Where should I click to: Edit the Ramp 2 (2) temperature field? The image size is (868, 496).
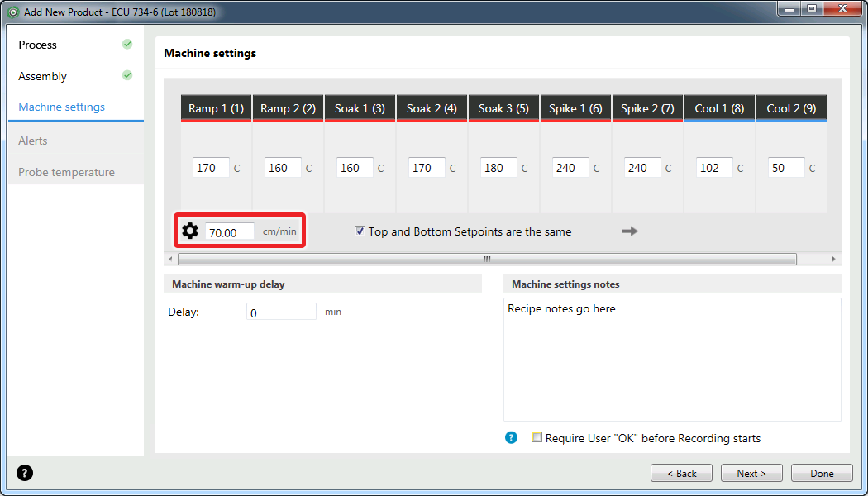tap(283, 168)
